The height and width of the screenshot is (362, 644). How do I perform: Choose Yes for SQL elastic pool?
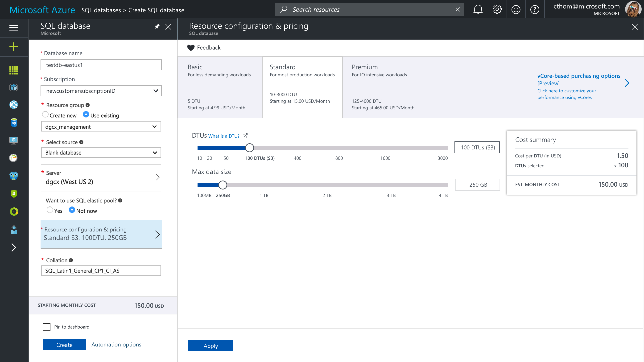pyautogui.click(x=50, y=210)
